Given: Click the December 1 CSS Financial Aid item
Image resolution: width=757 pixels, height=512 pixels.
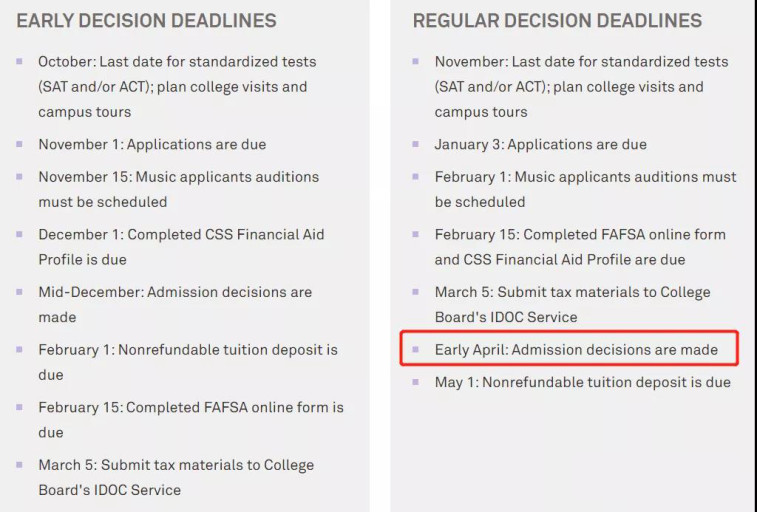Looking at the screenshot, I should point(181,247).
